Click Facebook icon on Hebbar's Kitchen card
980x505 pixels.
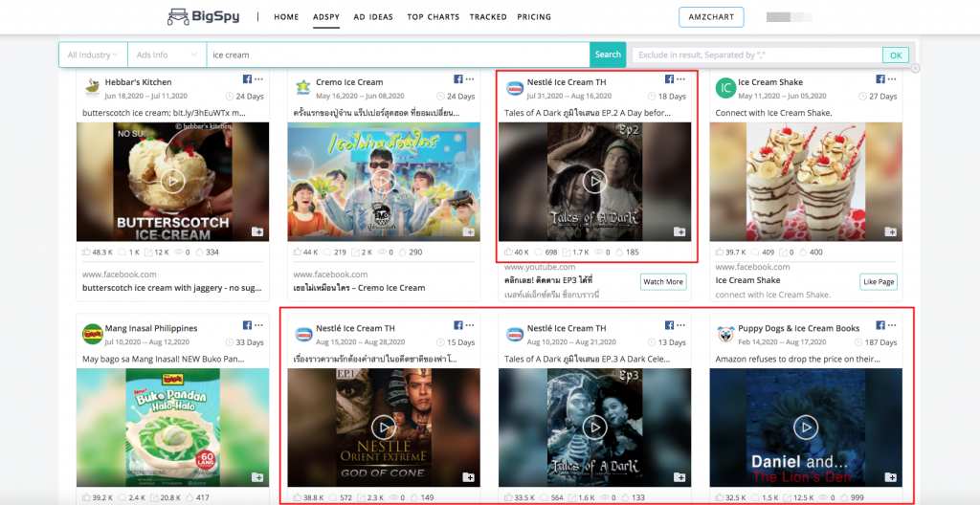pyautogui.click(x=247, y=79)
